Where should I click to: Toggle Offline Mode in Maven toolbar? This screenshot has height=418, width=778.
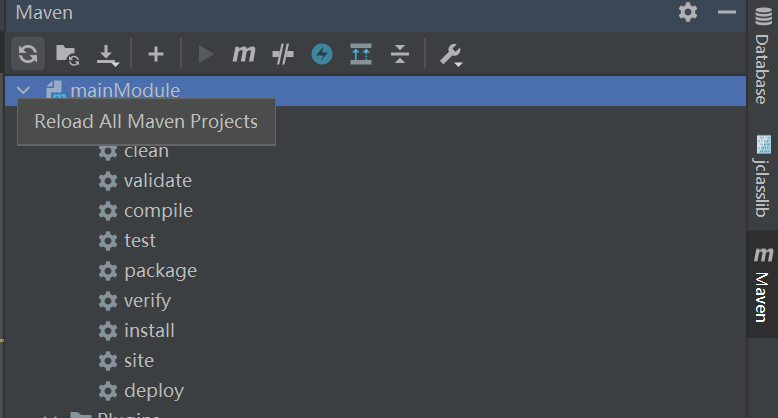tap(283, 54)
